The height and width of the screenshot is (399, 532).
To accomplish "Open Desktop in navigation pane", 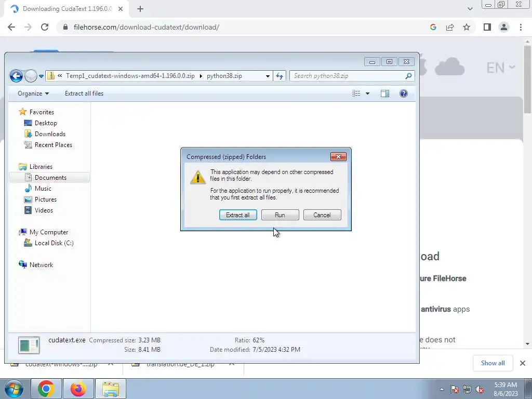I will pyautogui.click(x=46, y=123).
